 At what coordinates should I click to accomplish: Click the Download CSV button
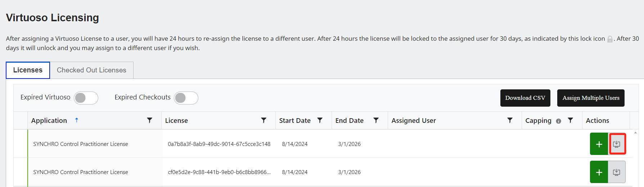click(525, 98)
